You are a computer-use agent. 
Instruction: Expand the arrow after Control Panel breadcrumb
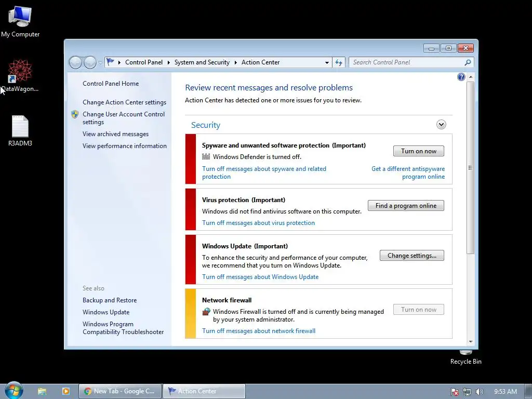click(x=169, y=62)
